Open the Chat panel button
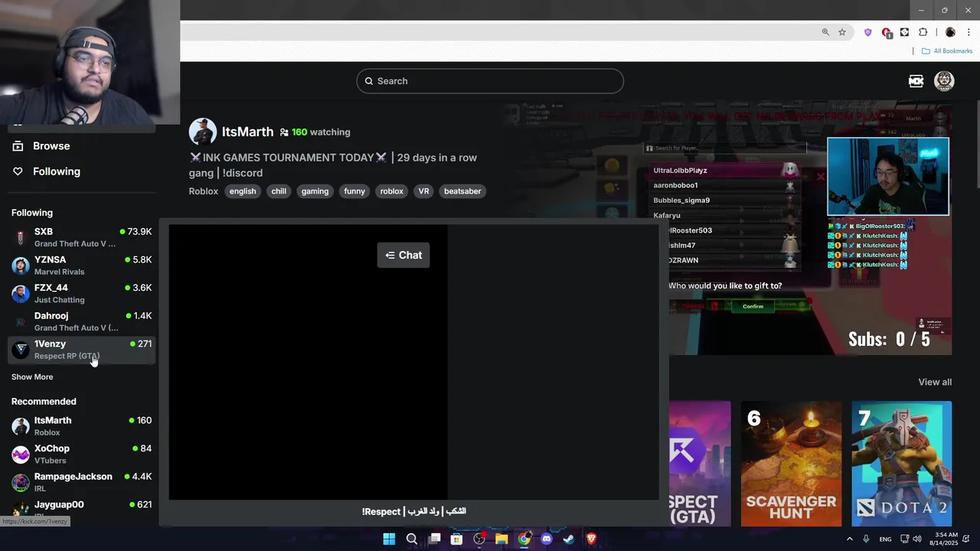 [x=403, y=256]
